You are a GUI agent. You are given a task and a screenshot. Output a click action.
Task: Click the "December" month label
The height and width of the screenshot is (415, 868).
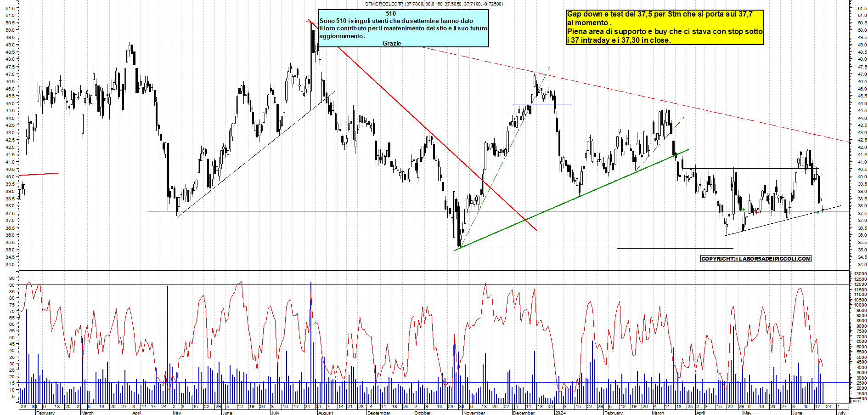pyautogui.click(x=524, y=413)
